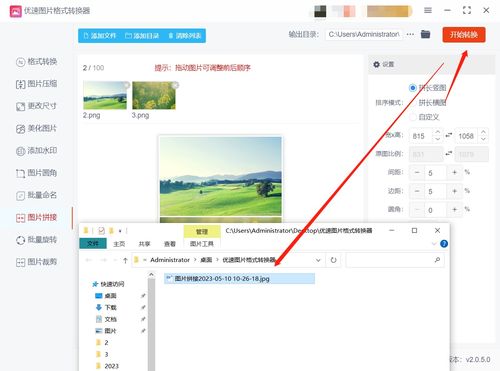Open Explorer help question-mark icon
500x371 pixels.
[444, 244]
